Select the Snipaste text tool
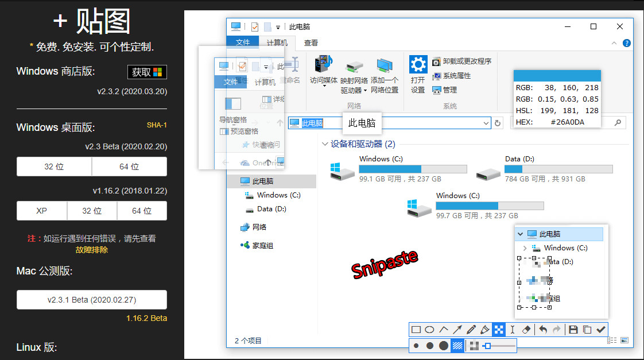The height and width of the screenshot is (360, 644). tap(513, 330)
